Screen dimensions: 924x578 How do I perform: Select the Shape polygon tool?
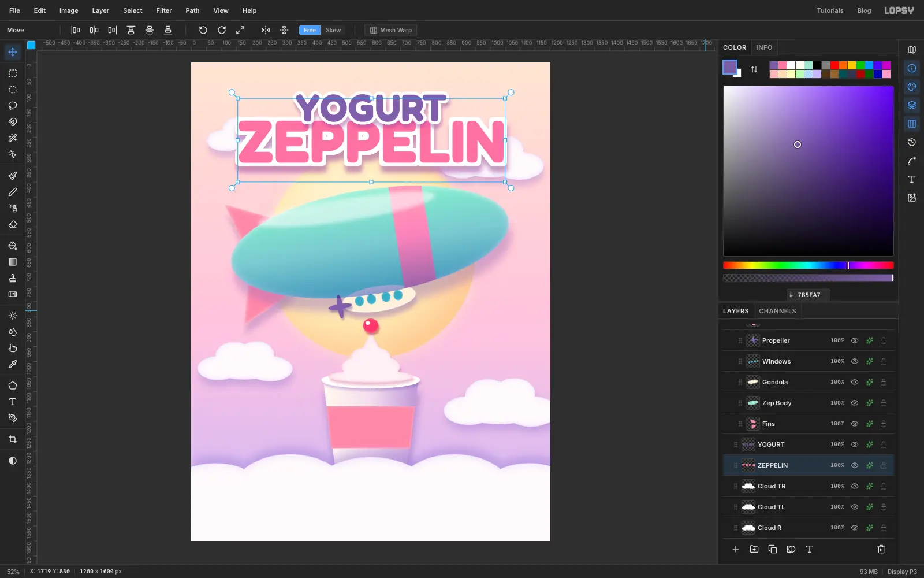click(13, 386)
